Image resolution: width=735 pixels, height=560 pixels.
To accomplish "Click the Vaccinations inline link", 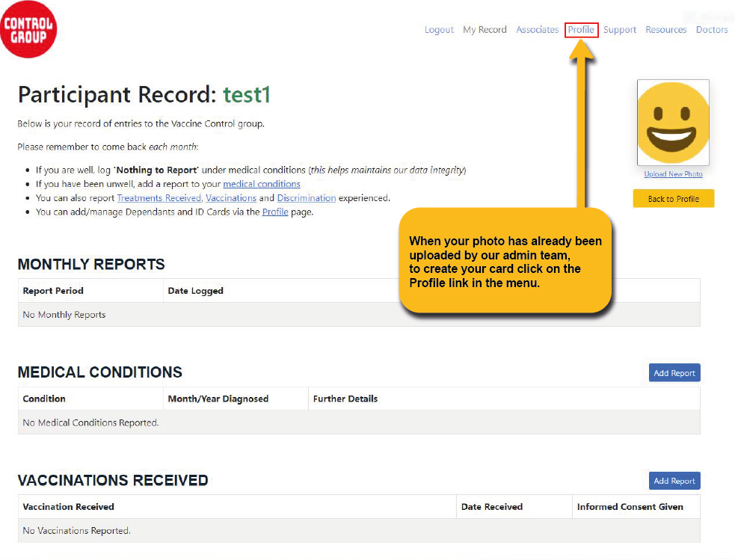I will (x=230, y=198).
